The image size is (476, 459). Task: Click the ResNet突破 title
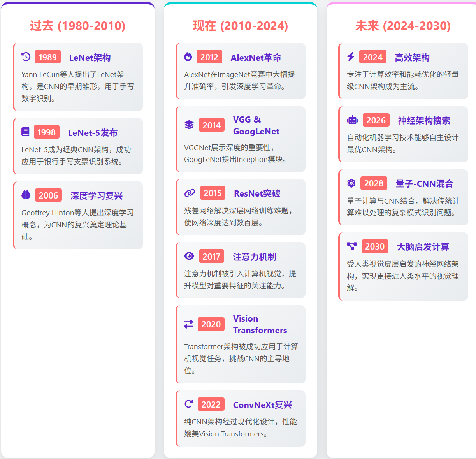pos(257,193)
